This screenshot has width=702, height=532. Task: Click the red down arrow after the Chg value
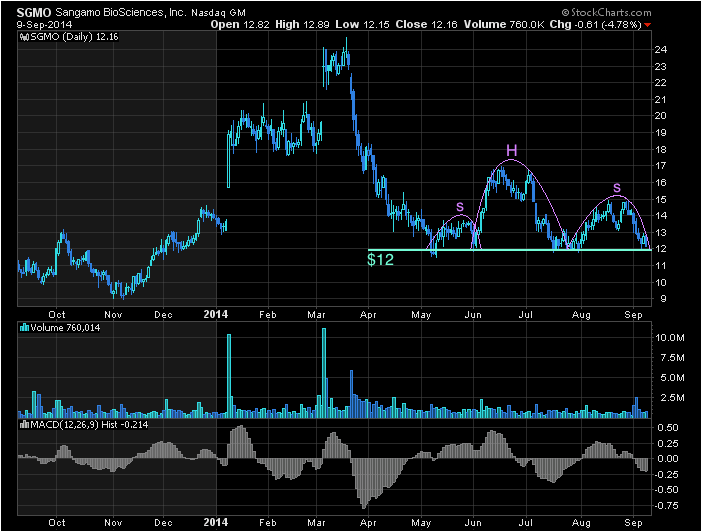647,25
